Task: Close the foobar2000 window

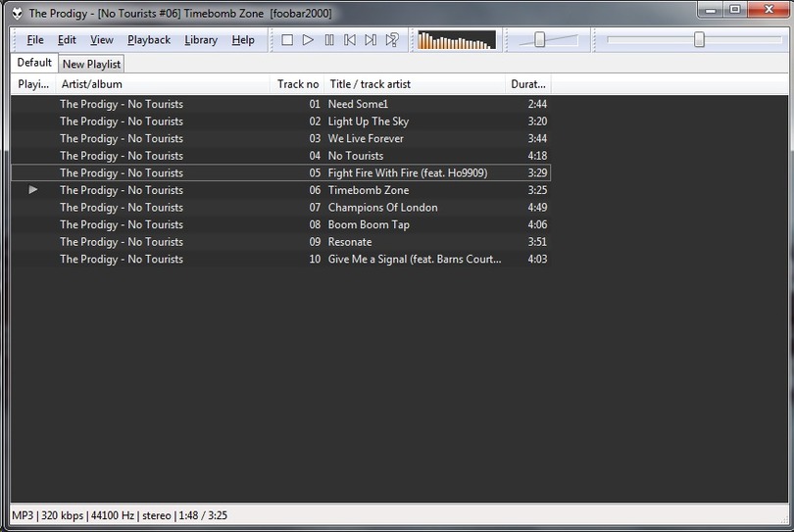Action: 769,10
